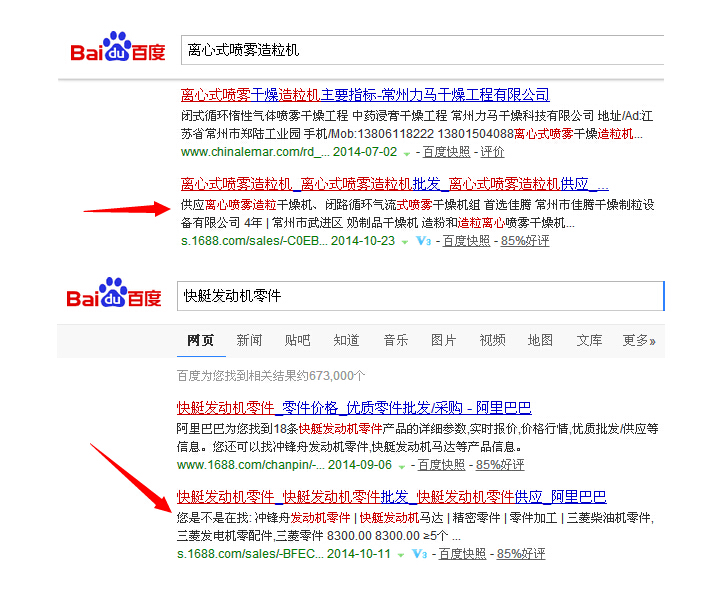Expand green arrow after 2014-10-23 date
The image size is (716, 592).
coord(405,243)
